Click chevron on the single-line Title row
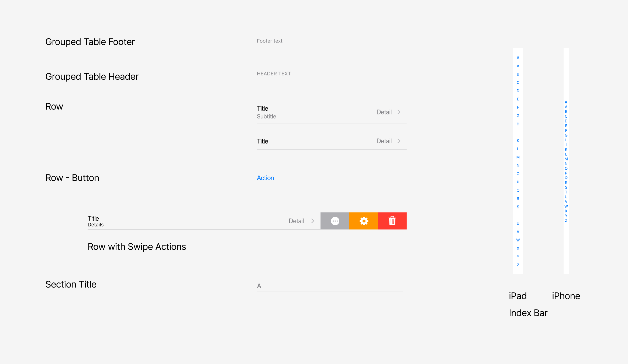Viewport: 628px width, 364px height. 399,141
